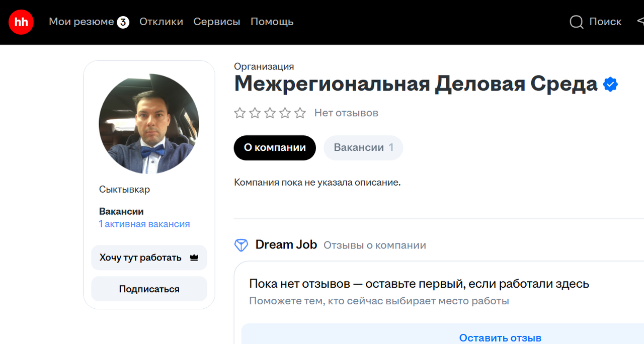Click the Сыктывкар city text
644x344 pixels.
click(x=124, y=190)
